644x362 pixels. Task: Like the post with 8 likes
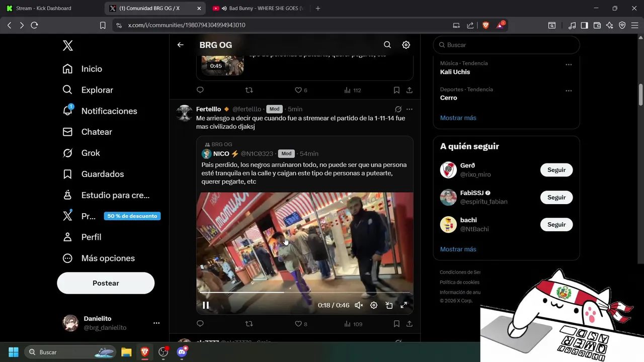tap(301, 324)
